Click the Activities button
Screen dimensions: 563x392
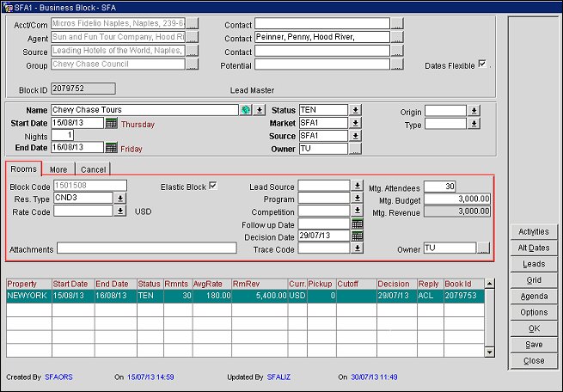tap(534, 232)
